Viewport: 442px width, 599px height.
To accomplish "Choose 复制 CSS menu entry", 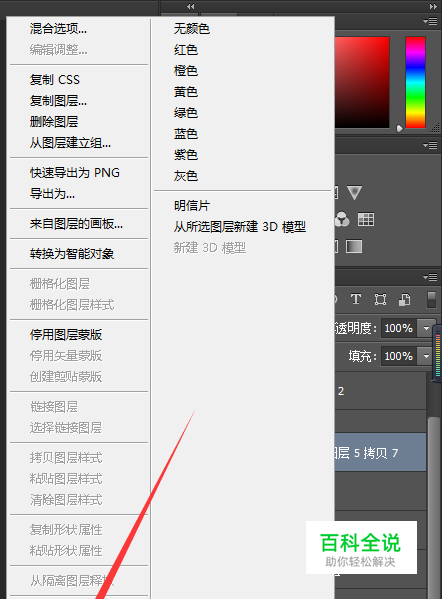I will pyautogui.click(x=55, y=80).
